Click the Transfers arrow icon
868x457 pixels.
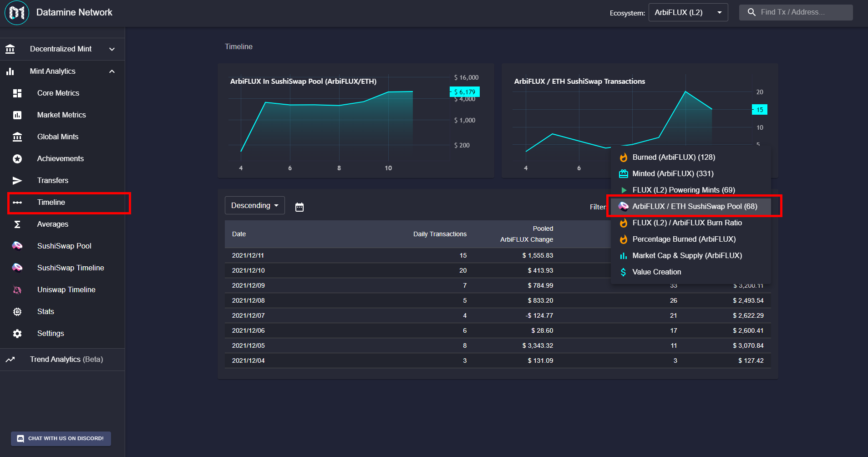click(17, 180)
